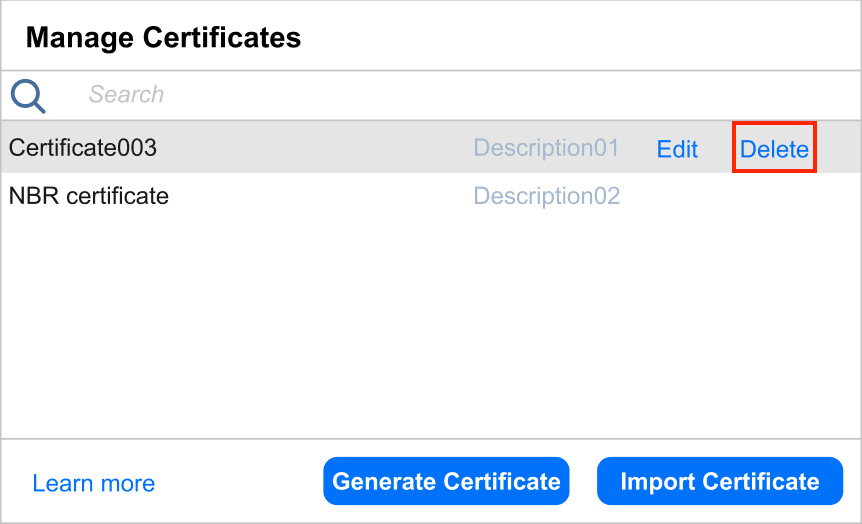Click the Description02 label
Screen dimensions: 862x524
[546, 196]
